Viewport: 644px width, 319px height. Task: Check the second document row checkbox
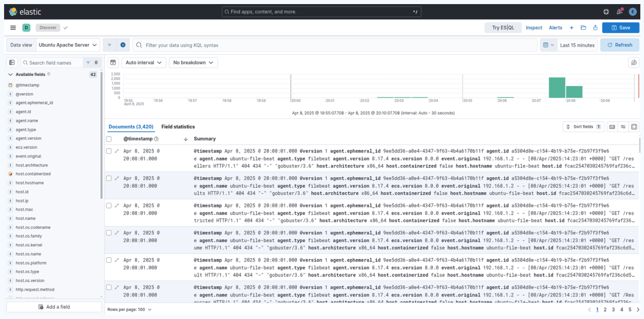pyautogui.click(x=109, y=178)
